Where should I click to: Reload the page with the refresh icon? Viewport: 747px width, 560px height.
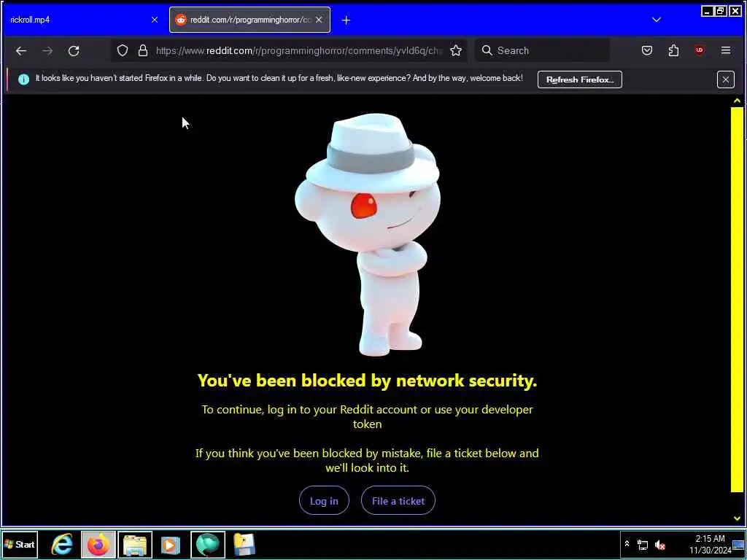coord(74,50)
